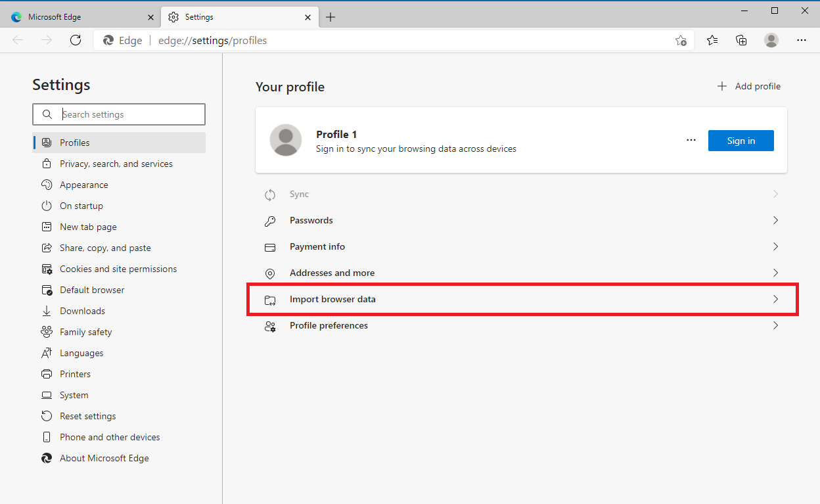Click the Phone and other devices icon
This screenshot has height=504, width=820.
47,437
